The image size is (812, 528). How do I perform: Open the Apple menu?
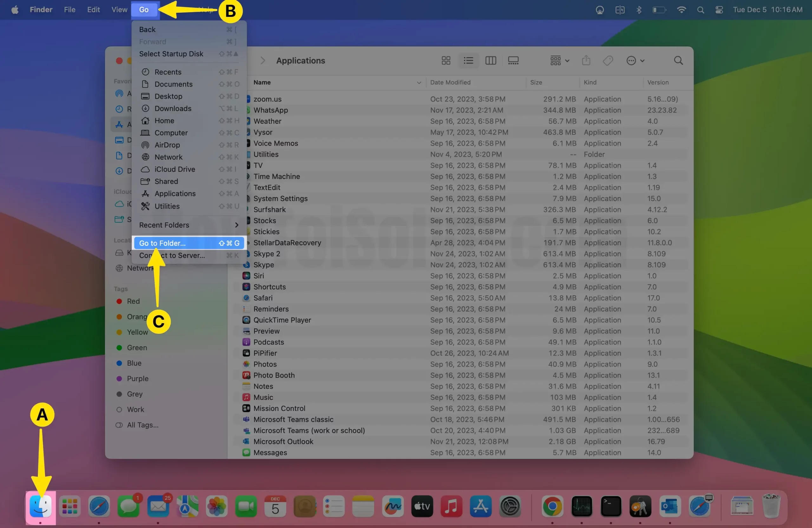[x=15, y=10]
